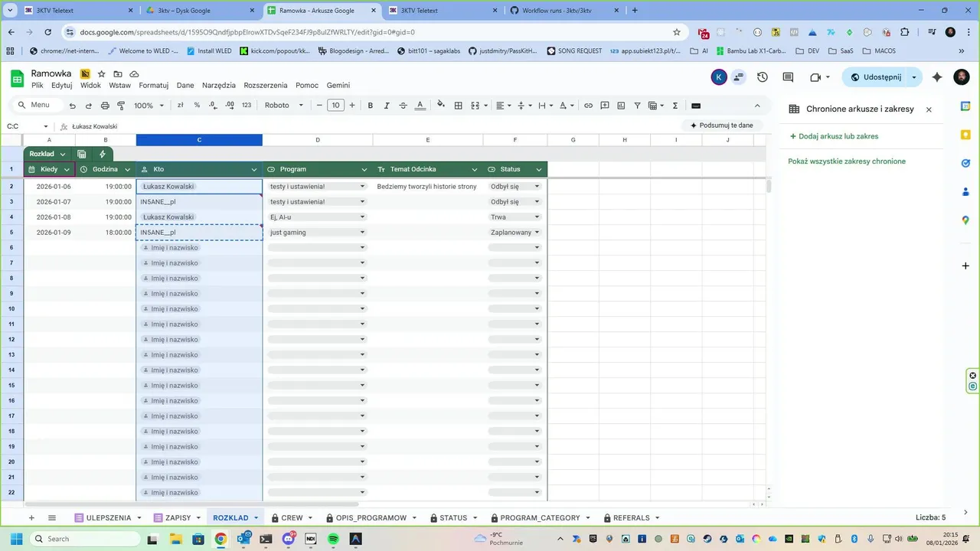Screen dimensions: 980x551
Task: Toggle italic formatting
Action: [387, 106]
